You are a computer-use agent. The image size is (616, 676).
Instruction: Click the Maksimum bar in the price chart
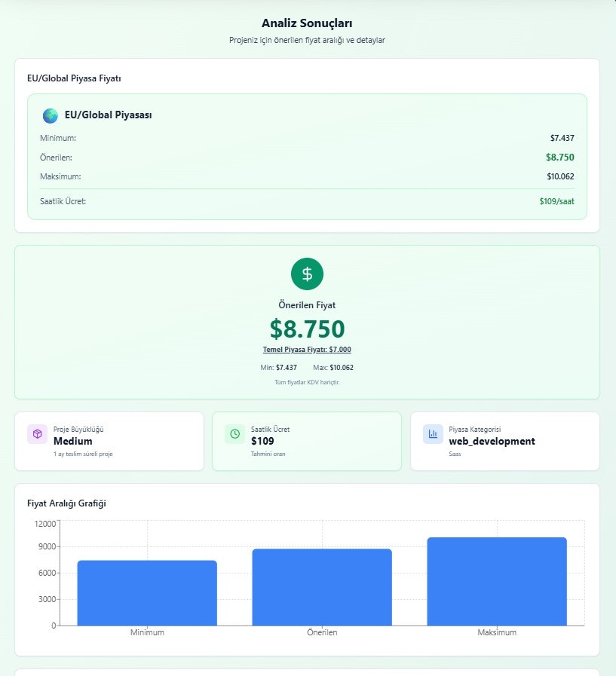(x=497, y=581)
